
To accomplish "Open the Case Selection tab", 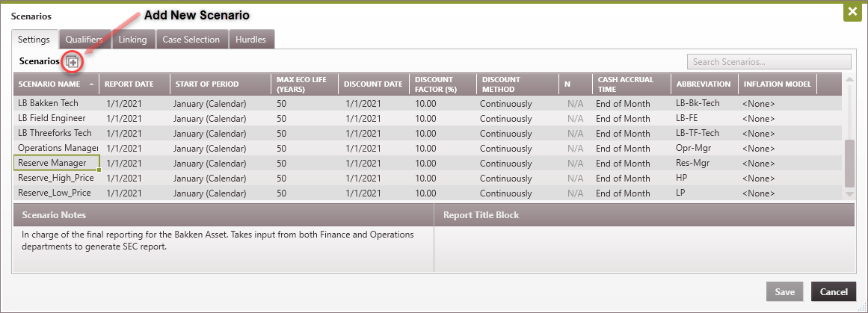I will 191,40.
